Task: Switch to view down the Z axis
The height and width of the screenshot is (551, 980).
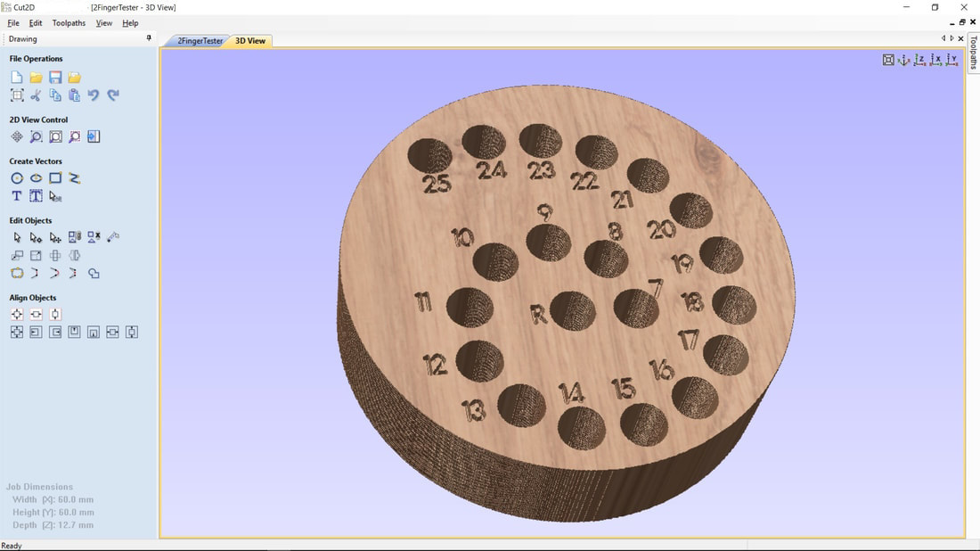Action: pos(920,60)
